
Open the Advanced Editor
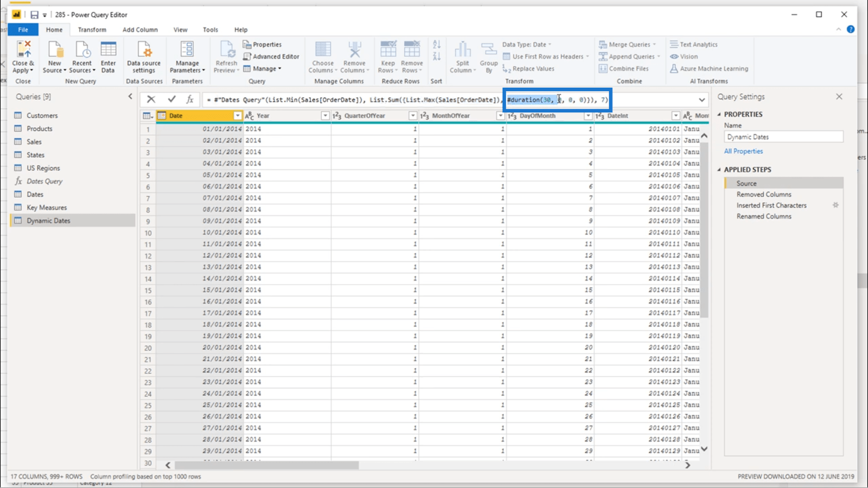click(x=271, y=56)
